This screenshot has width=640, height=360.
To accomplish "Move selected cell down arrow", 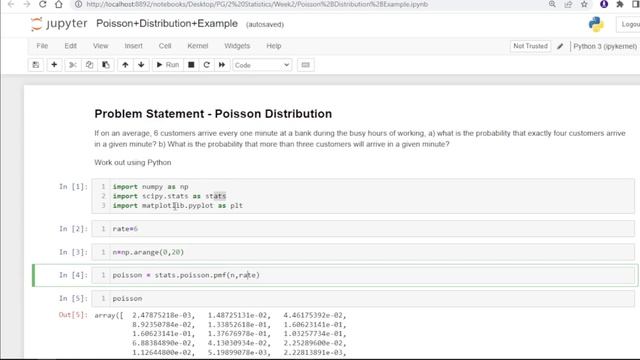I will 141,65.
